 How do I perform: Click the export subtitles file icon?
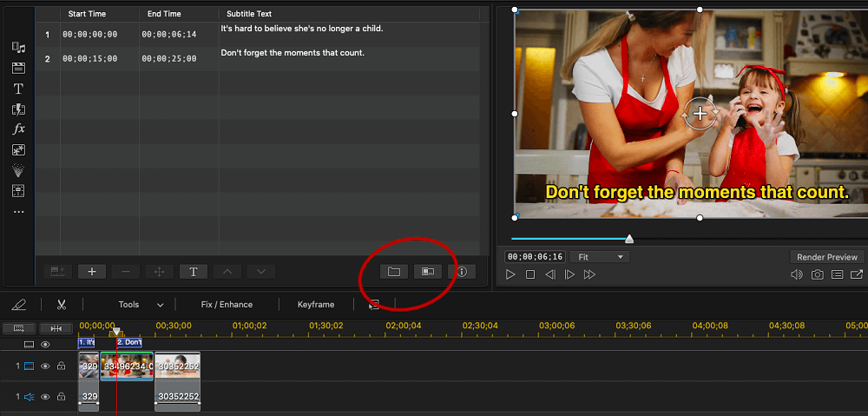tap(428, 272)
